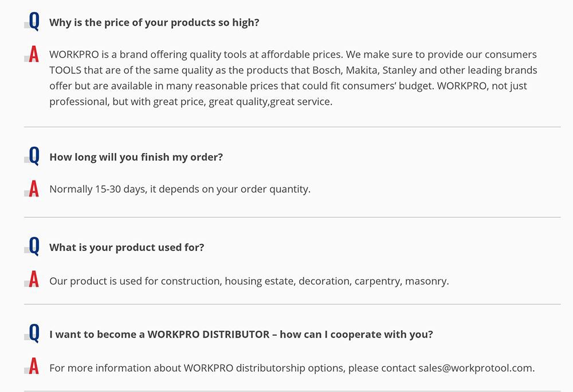This screenshot has height=392, width=573.
Task: Click 'WORKPRO distributorship options' in the last answer
Action: click(x=264, y=368)
